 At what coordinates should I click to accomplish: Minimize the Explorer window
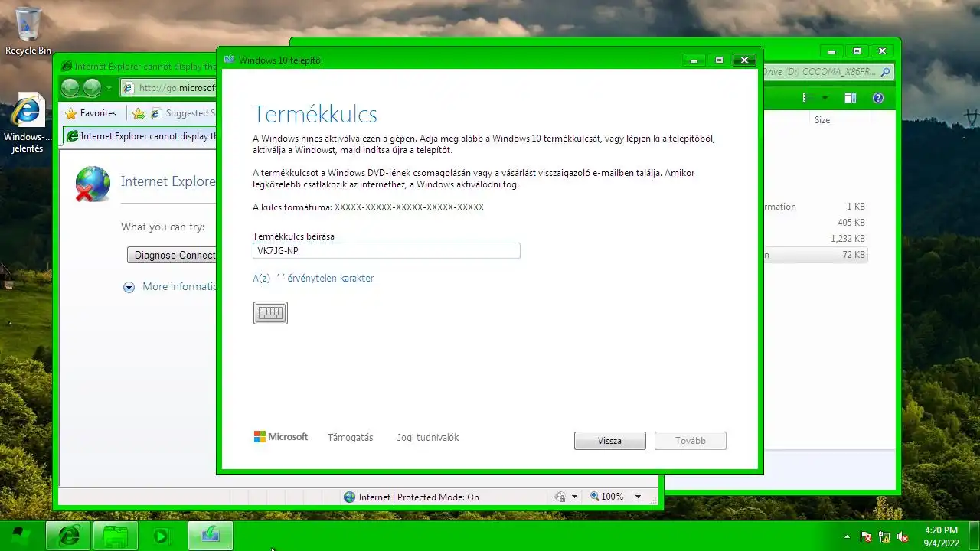(x=831, y=51)
